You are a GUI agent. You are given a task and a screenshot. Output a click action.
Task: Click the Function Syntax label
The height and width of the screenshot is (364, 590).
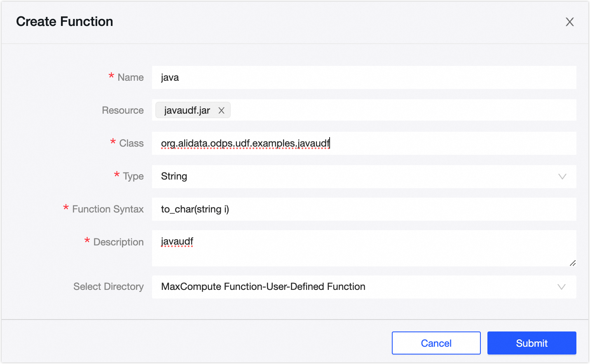point(108,209)
